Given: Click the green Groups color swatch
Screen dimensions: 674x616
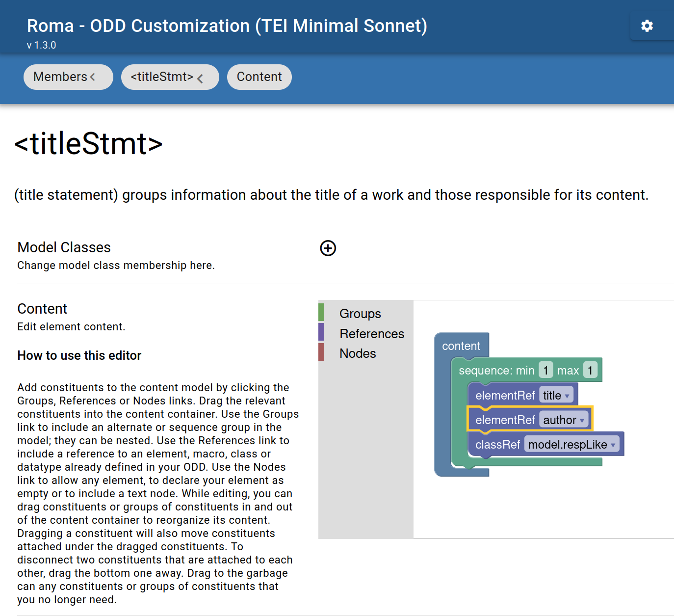Looking at the screenshot, I should click(x=321, y=312).
